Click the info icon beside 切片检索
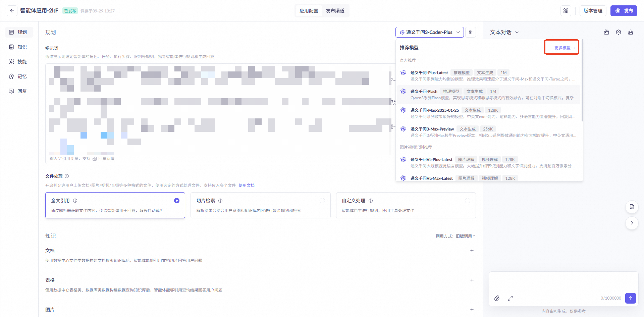 [220, 201]
